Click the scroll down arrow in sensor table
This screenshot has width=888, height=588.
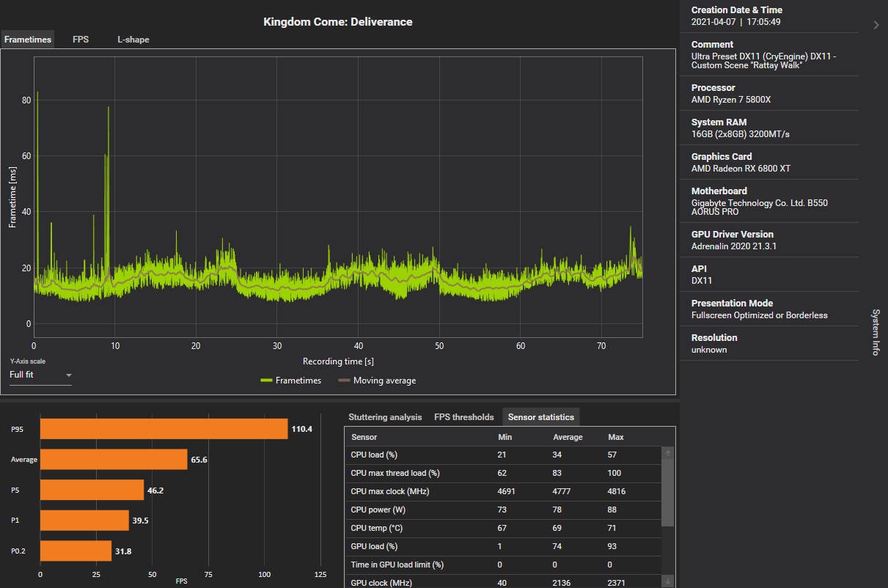667,581
